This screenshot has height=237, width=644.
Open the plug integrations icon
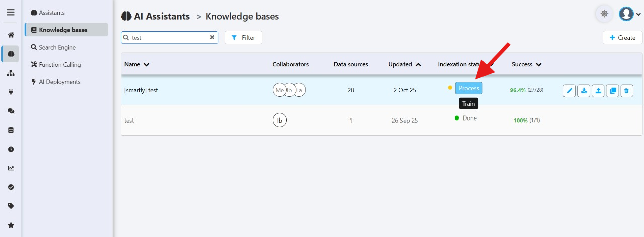11,92
